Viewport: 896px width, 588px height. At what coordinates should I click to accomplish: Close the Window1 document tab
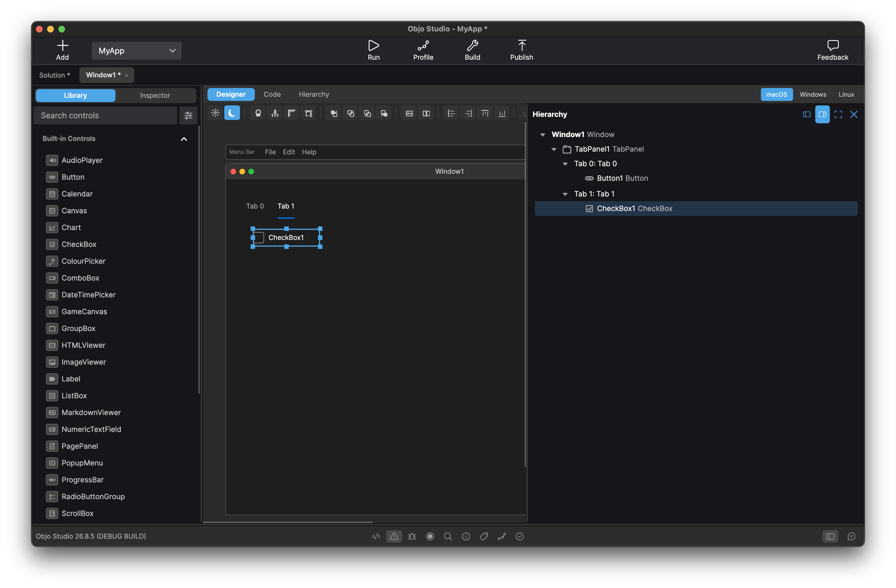(x=127, y=76)
